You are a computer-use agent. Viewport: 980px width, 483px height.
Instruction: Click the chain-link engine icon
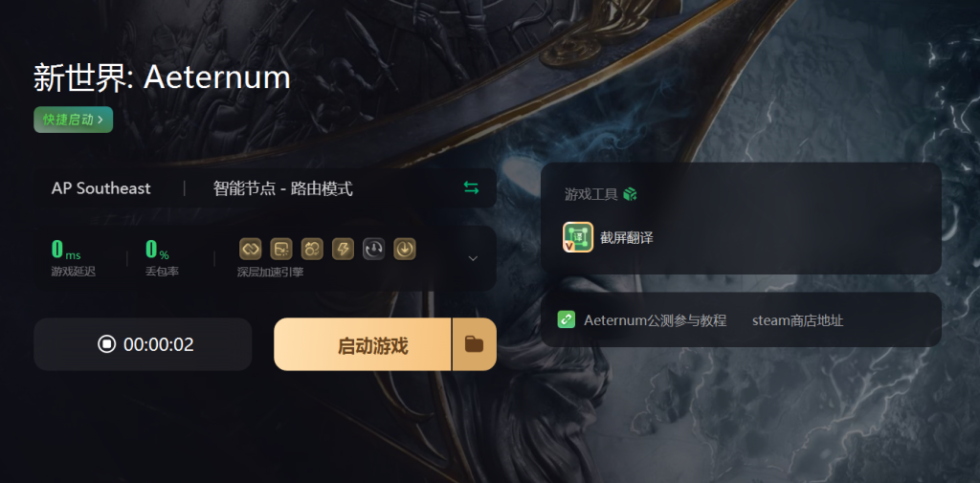pyautogui.click(x=250, y=249)
